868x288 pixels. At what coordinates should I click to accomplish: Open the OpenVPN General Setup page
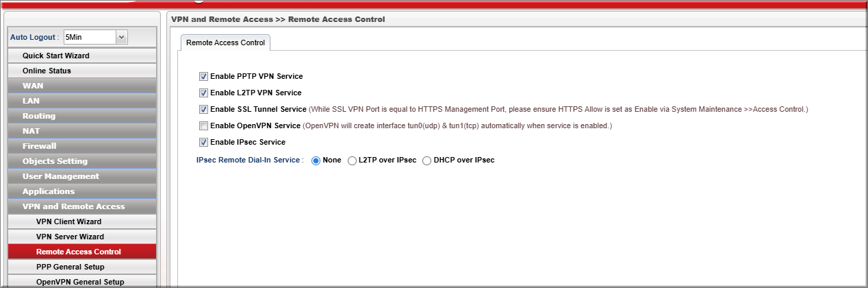[80, 282]
